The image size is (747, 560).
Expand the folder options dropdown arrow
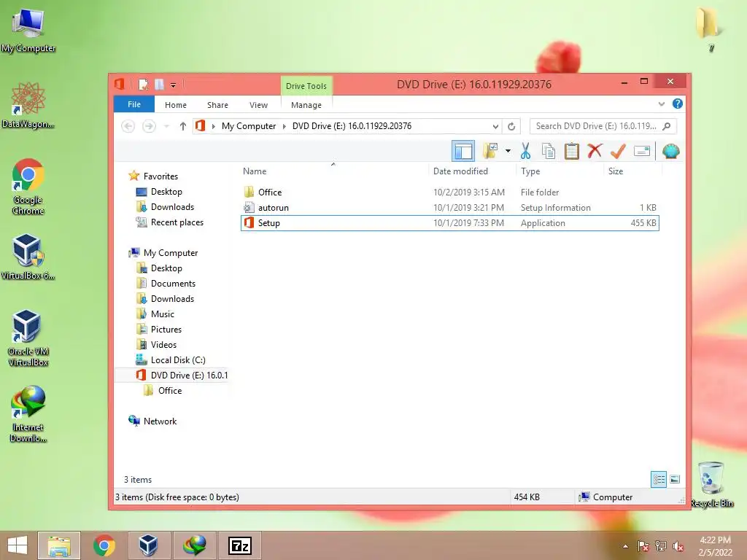pos(508,152)
